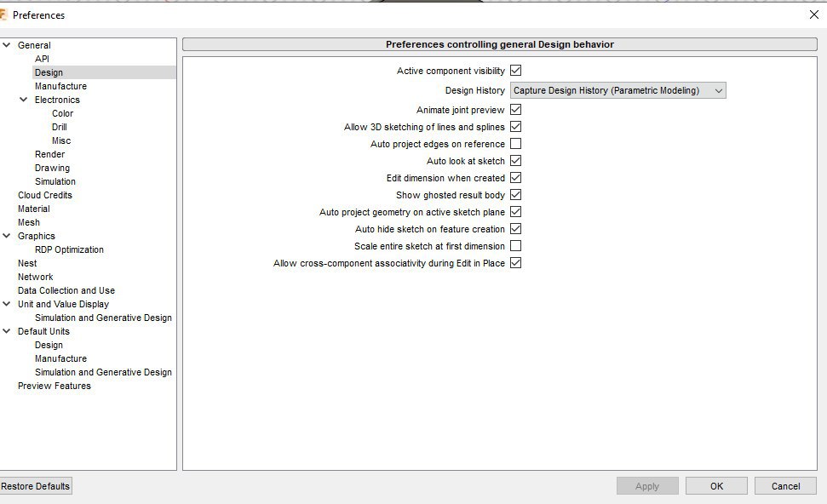Open Network preferences
The height and width of the screenshot is (504, 827).
pyautogui.click(x=35, y=277)
